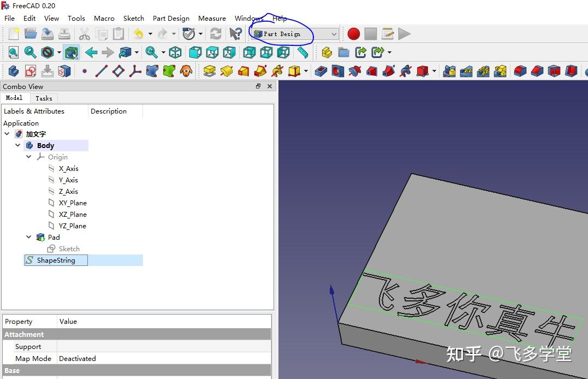
Task: Apply a Fillet dress-up feature
Action: 519,71
